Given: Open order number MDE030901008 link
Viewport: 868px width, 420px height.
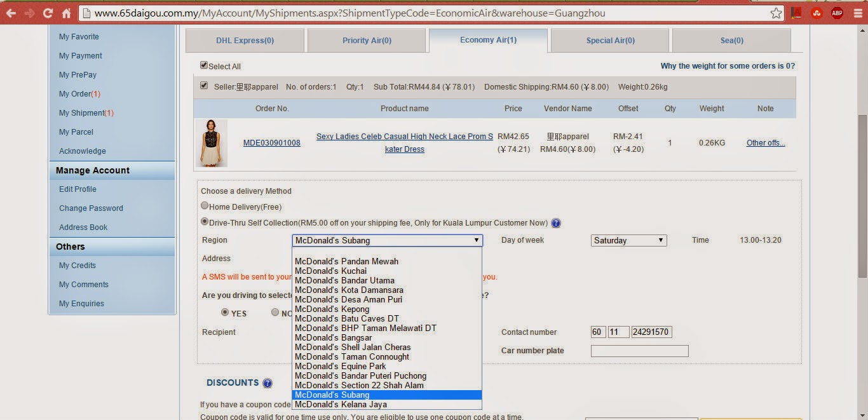Looking at the screenshot, I should [272, 143].
